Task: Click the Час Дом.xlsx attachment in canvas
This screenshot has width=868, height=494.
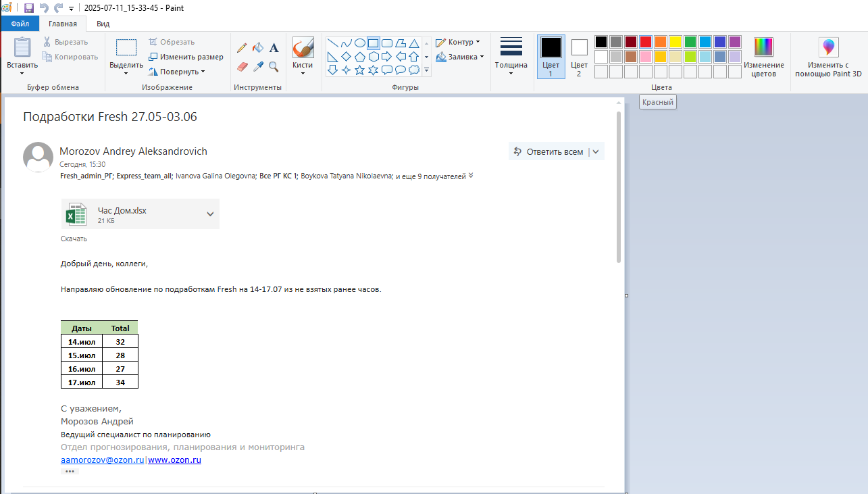Action: [x=140, y=214]
